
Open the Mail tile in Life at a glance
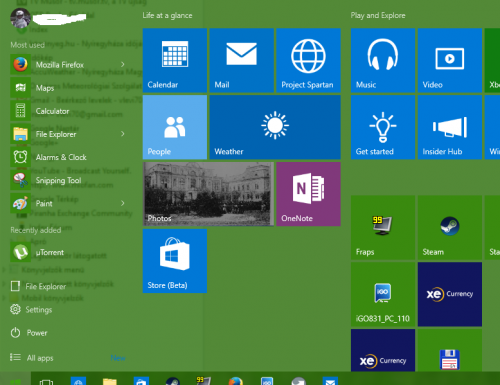click(242, 60)
